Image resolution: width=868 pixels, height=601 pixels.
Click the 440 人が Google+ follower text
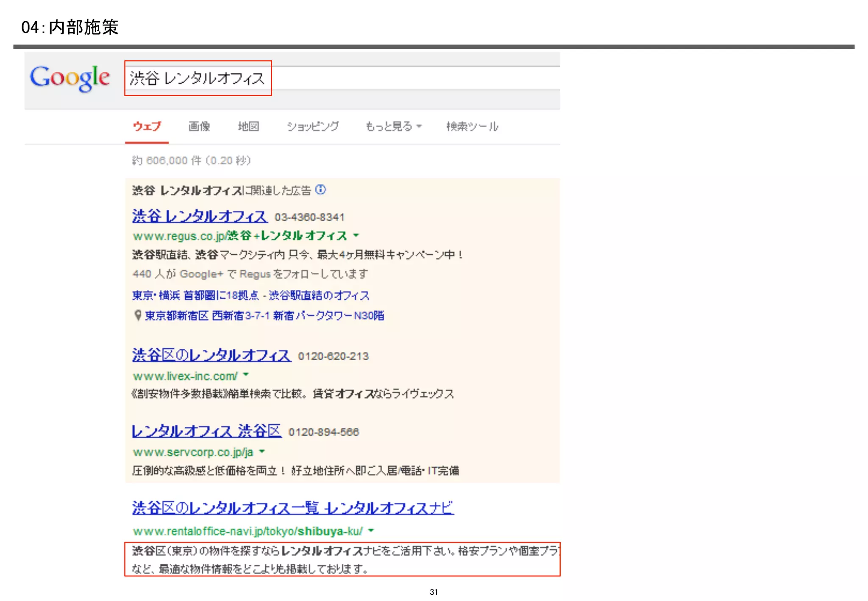250,274
